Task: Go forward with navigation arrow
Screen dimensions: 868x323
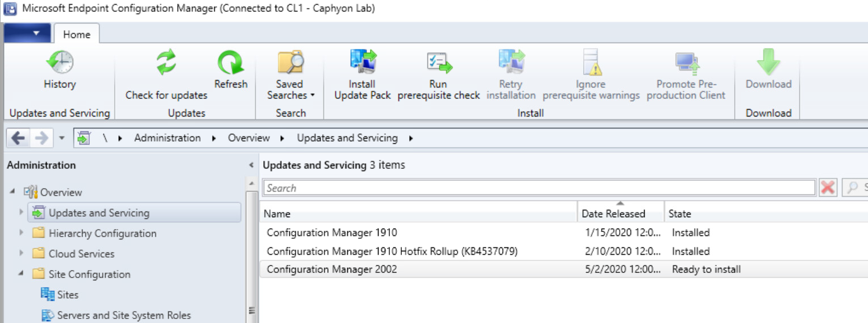Action: pyautogui.click(x=41, y=138)
